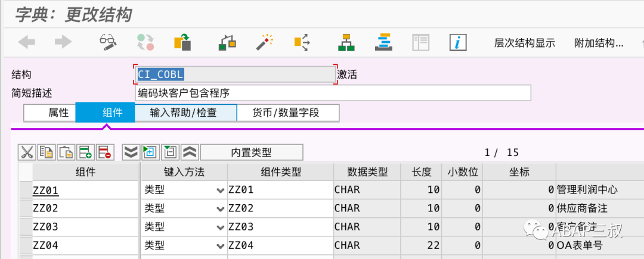Click the 键入方法 column header
This screenshot has width=644, height=259.
tap(184, 172)
